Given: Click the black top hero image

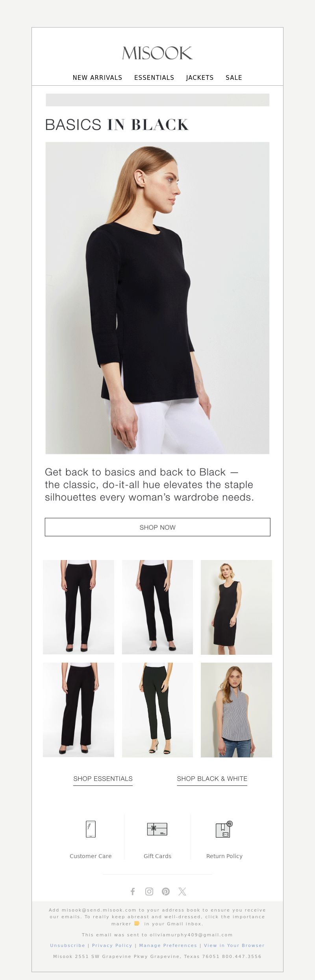Looking at the screenshot, I should pos(157,298).
